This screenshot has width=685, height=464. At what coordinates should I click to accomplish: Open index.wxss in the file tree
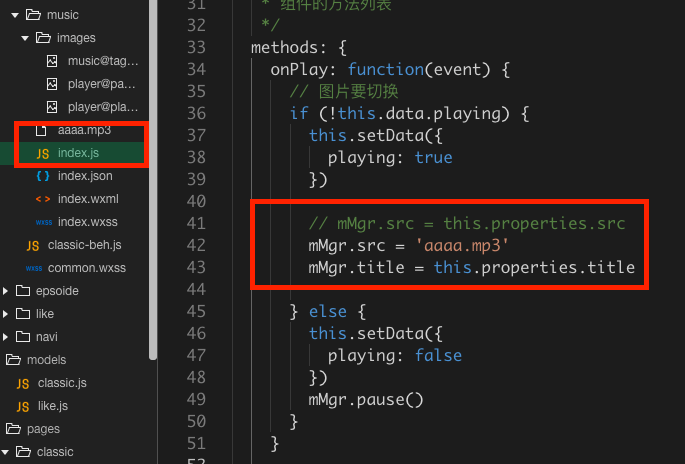(87, 222)
